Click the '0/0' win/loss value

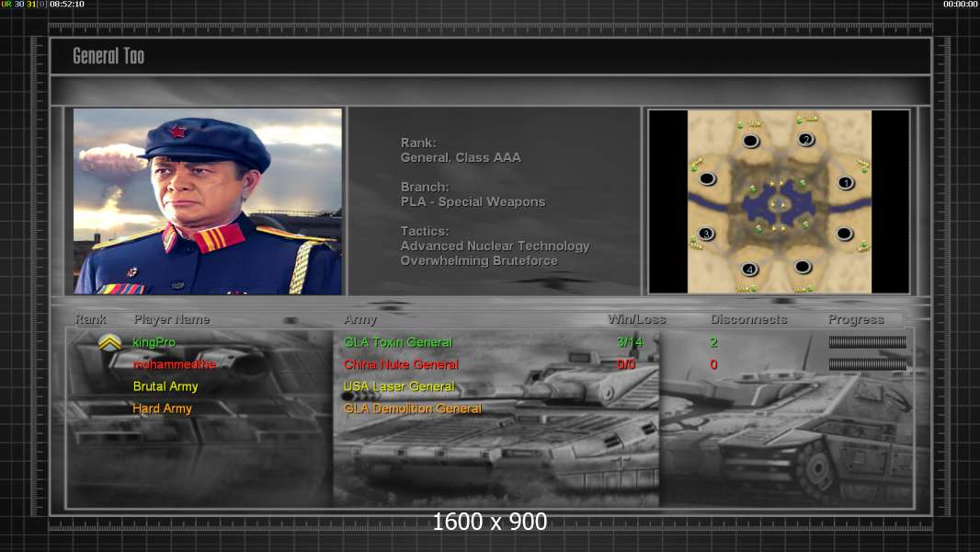[x=626, y=364]
